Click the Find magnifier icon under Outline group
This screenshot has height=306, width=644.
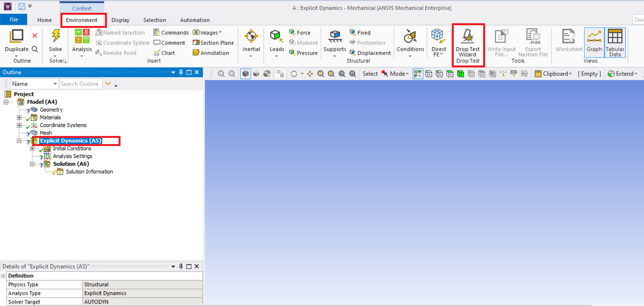point(34,49)
